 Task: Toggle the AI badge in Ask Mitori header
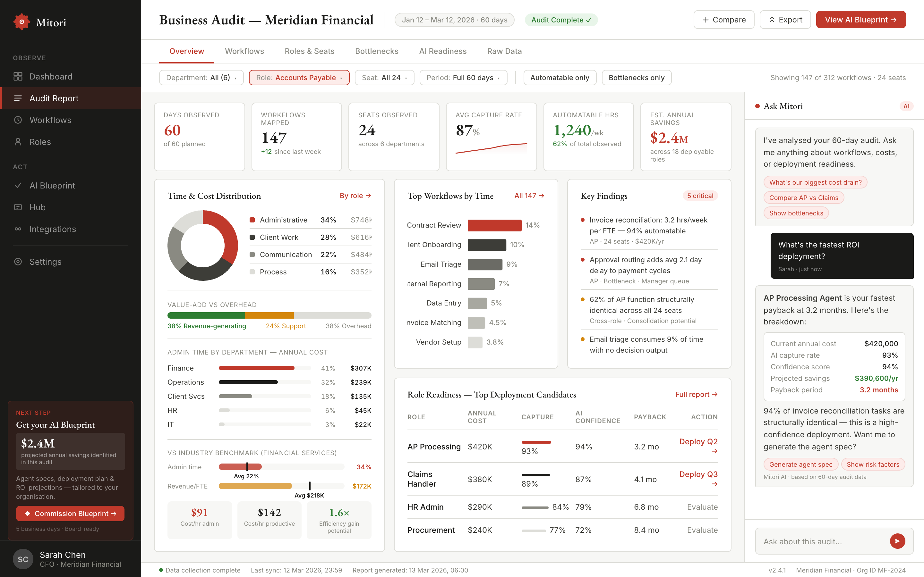point(906,106)
